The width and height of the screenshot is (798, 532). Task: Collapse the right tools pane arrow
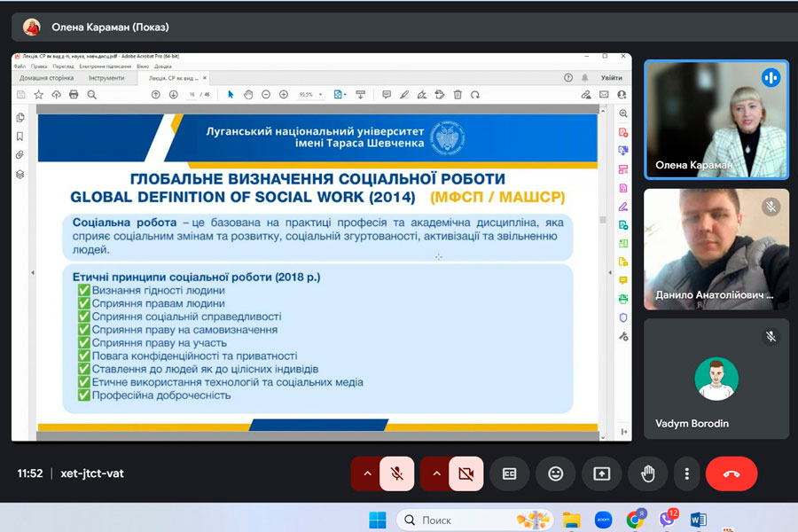point(610,273)
